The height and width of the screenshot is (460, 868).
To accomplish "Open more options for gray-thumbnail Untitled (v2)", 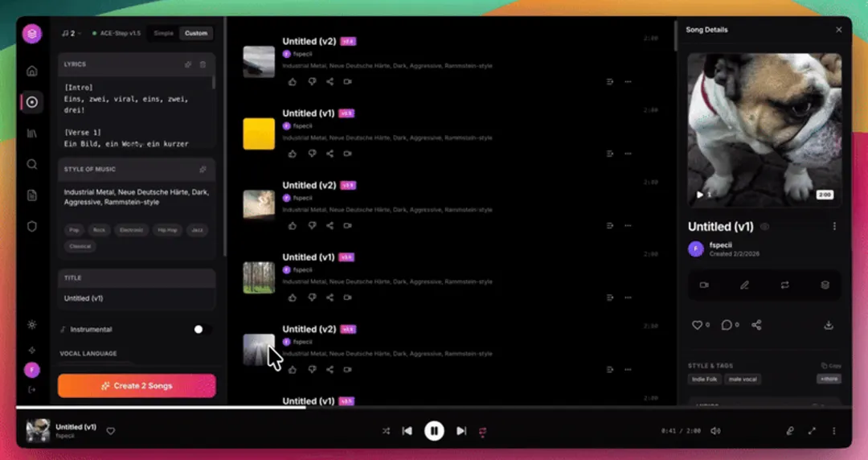I will pyautogui.click(x=628, y=81).
